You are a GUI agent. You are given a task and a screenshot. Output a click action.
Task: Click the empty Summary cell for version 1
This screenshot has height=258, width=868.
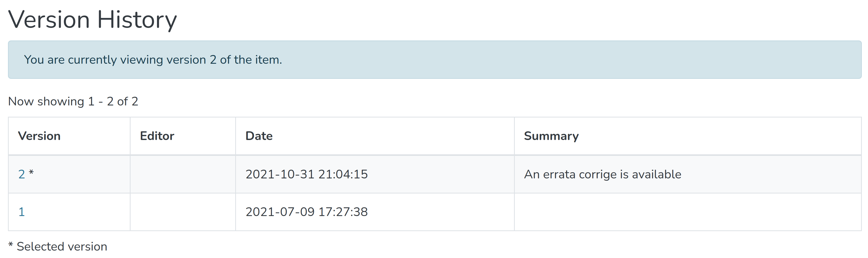coord(687,212)
